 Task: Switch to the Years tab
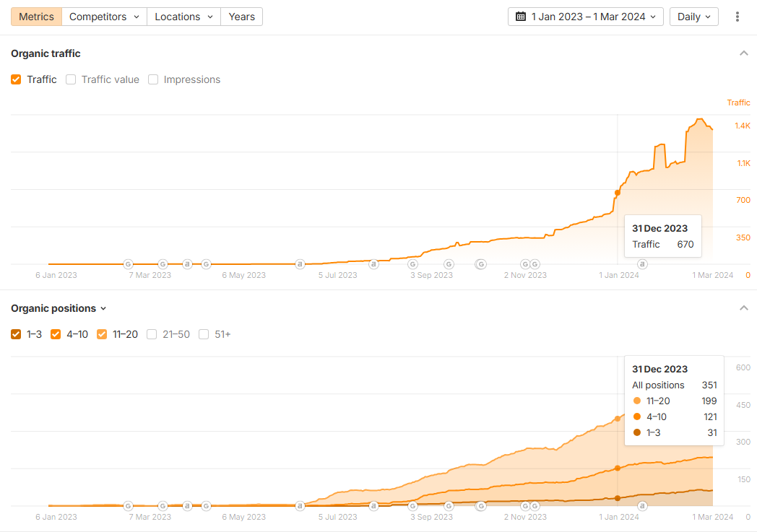(242, 17)
